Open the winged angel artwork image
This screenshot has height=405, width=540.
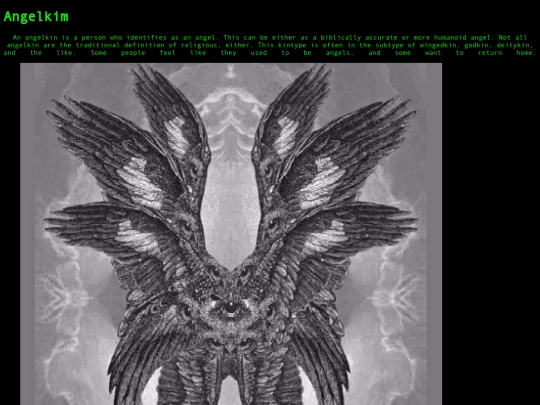(x=231, y=234)
